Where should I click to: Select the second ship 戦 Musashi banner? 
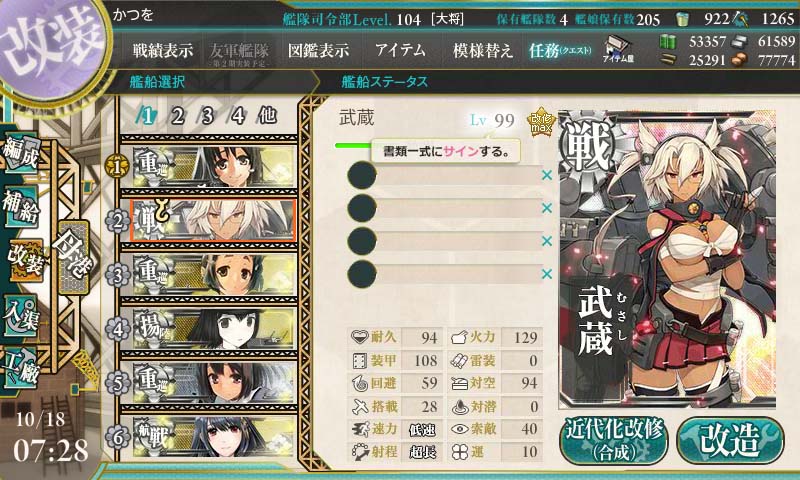pyautogui.click(x=213, y=220)
